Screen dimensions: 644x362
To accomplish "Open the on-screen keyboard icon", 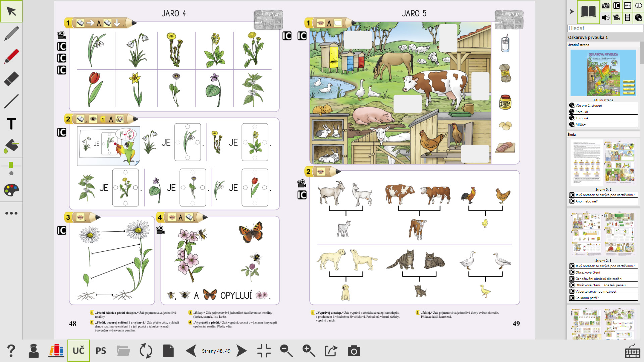I will 633,351.
